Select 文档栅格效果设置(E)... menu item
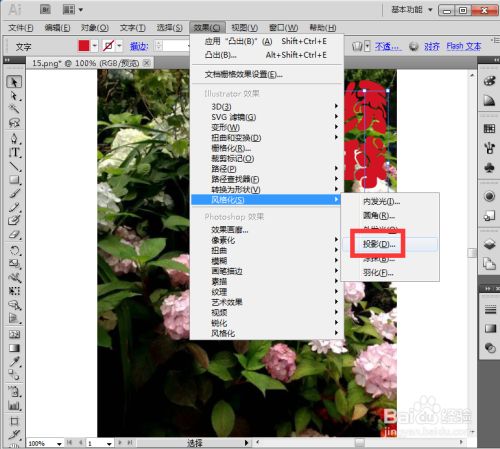 pos(266,75)
